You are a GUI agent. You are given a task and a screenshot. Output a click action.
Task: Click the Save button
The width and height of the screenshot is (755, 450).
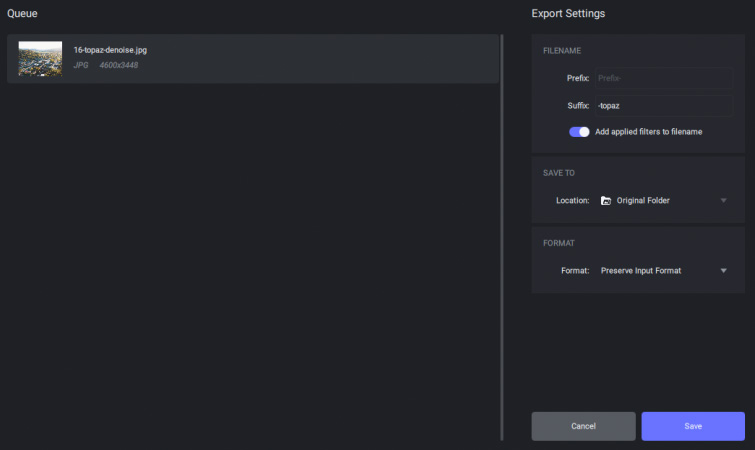[693, 426]
